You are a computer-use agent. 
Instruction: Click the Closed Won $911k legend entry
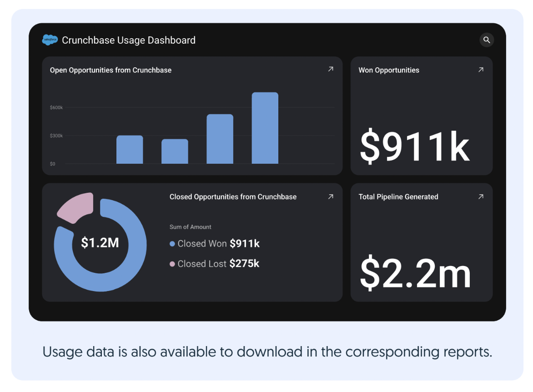[215, 243]
